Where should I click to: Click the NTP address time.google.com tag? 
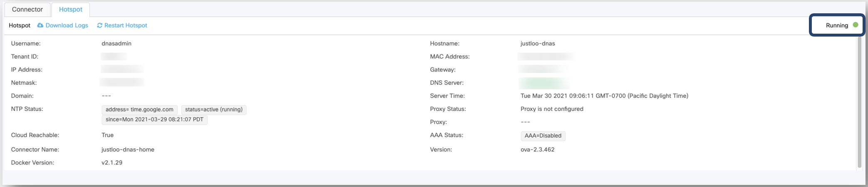(139, 110)
